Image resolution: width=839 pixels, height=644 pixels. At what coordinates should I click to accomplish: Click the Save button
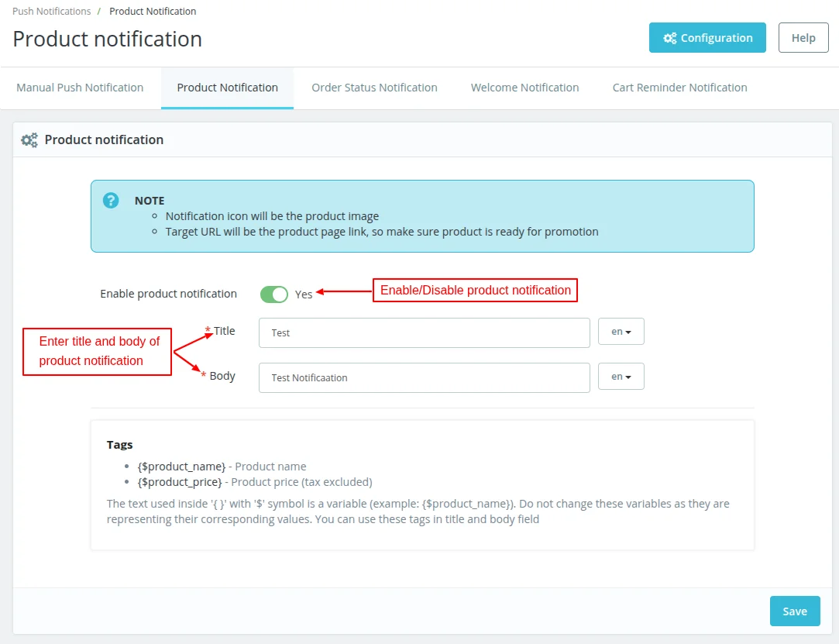pyautogui.click(x=795, y=611)
